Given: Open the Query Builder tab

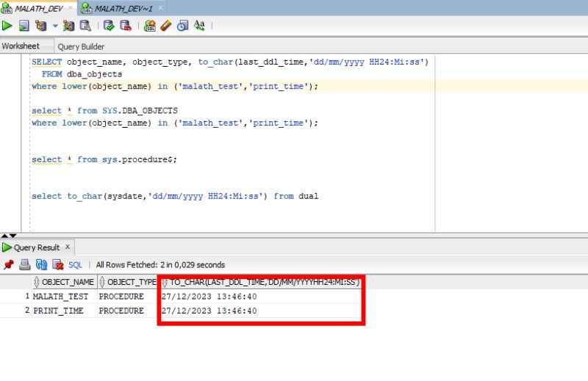Looking at the screenshot, I should pyautogui.click(x=81, y=46).
